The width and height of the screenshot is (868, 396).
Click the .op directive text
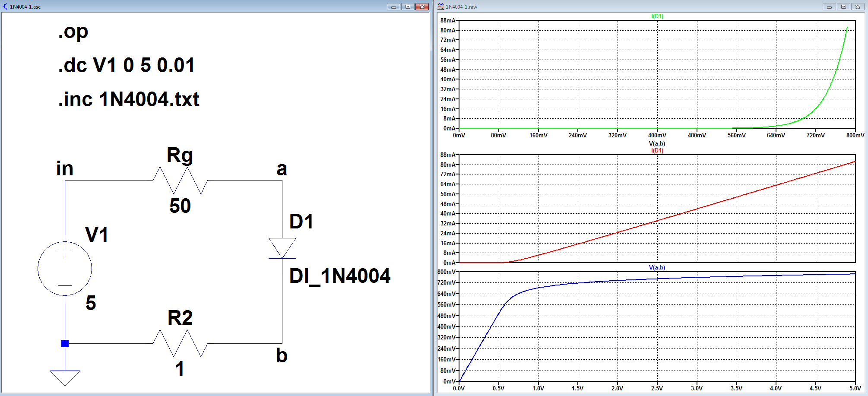click(x=73, y=32)
